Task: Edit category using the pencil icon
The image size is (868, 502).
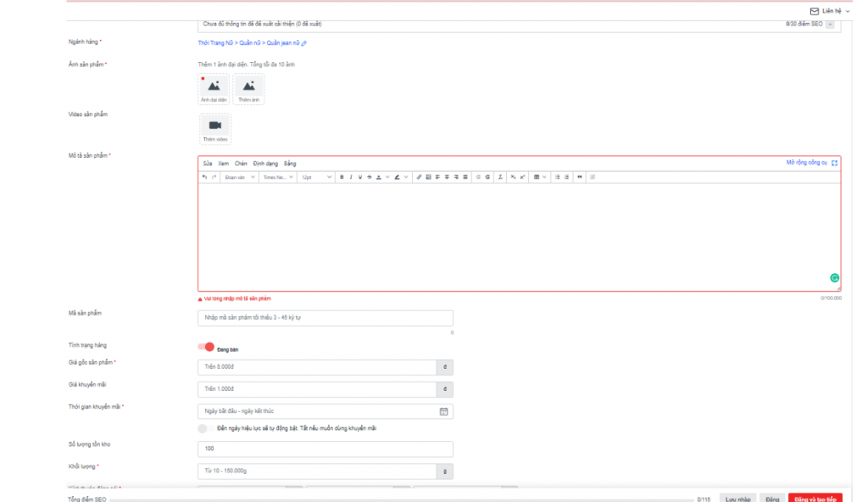Action: [304, 43]
